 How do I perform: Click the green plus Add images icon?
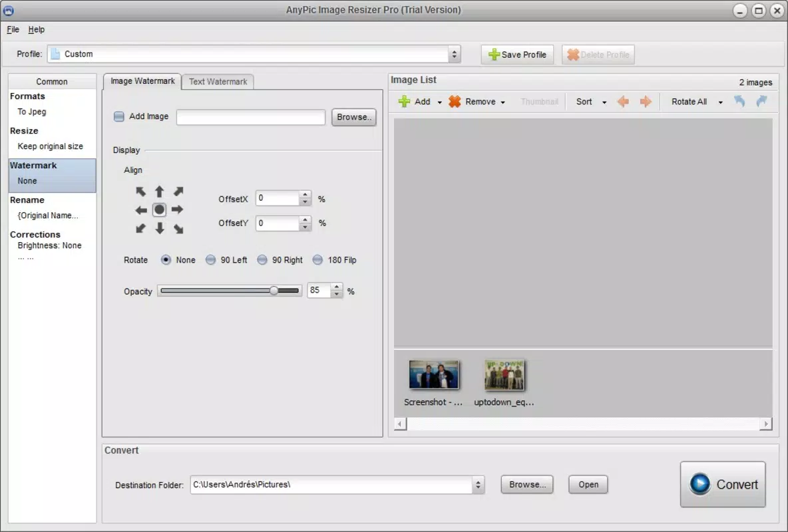click(404, 102)
